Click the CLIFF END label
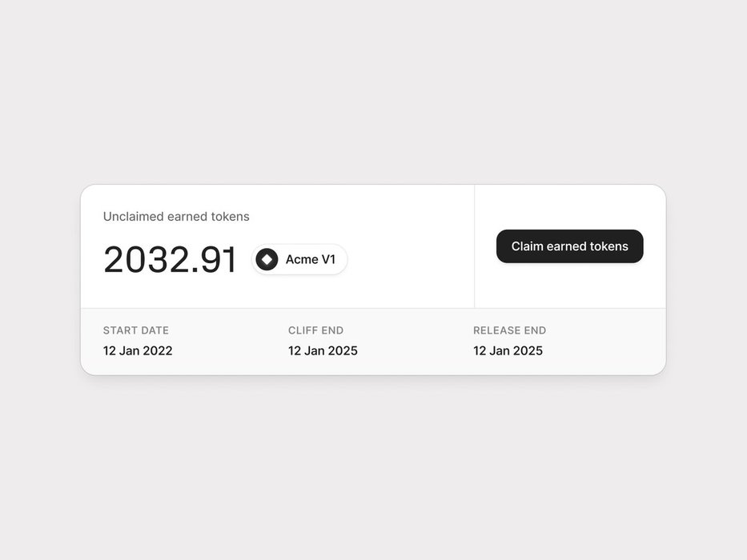 tap(316, 330)
